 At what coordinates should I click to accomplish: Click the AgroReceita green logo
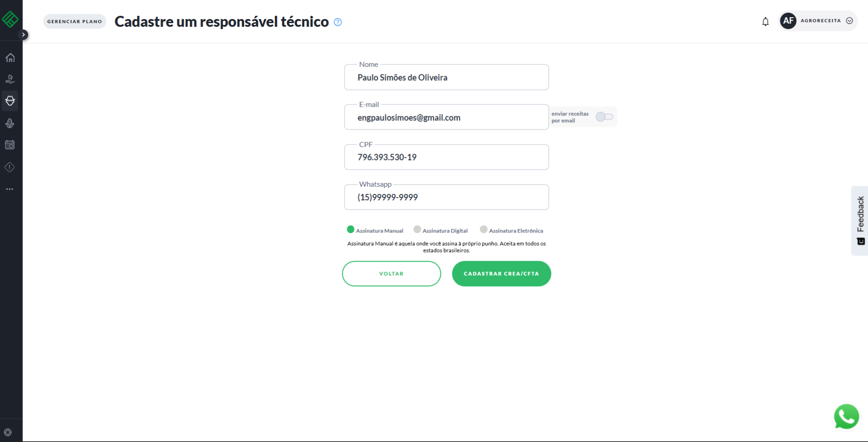[10, 19]
